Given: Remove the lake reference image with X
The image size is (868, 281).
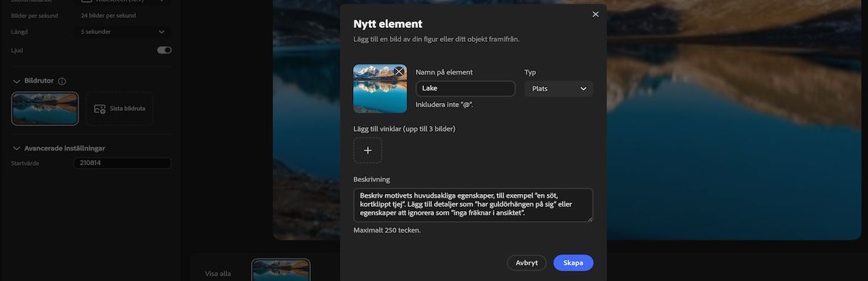Looking at the screenshot, I should [x=399, y=71].
